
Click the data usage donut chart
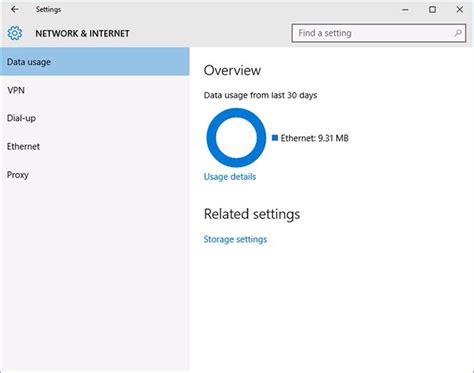[236, 138]
